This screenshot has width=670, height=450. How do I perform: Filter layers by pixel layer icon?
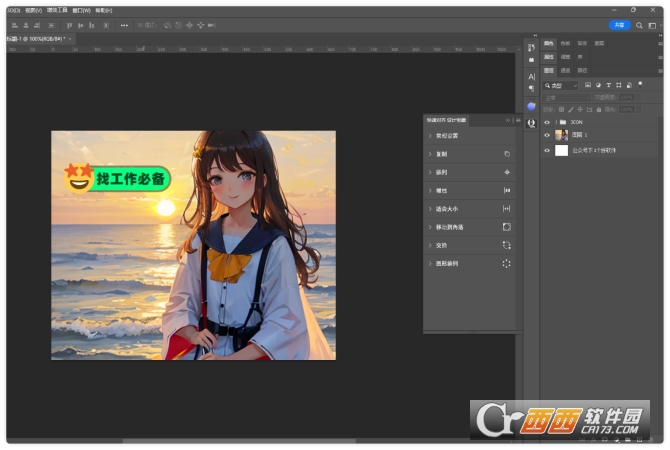(588, 85)
